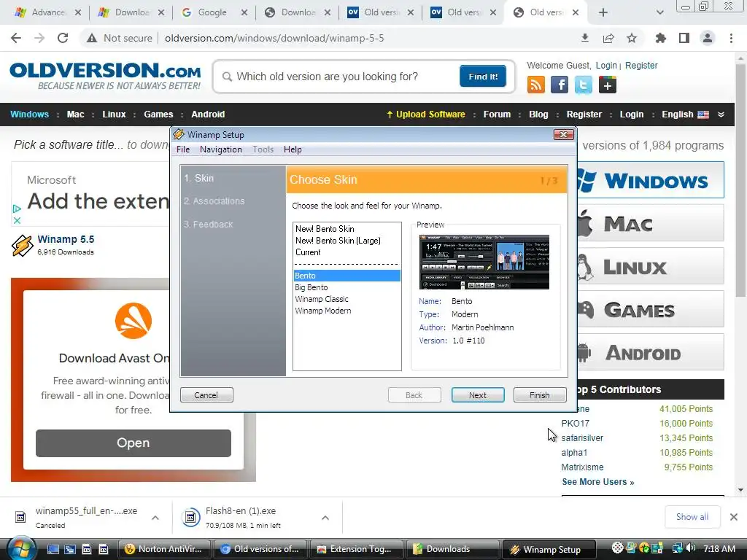Open the File menu in Winamp Setup

[x=183, y=149]
